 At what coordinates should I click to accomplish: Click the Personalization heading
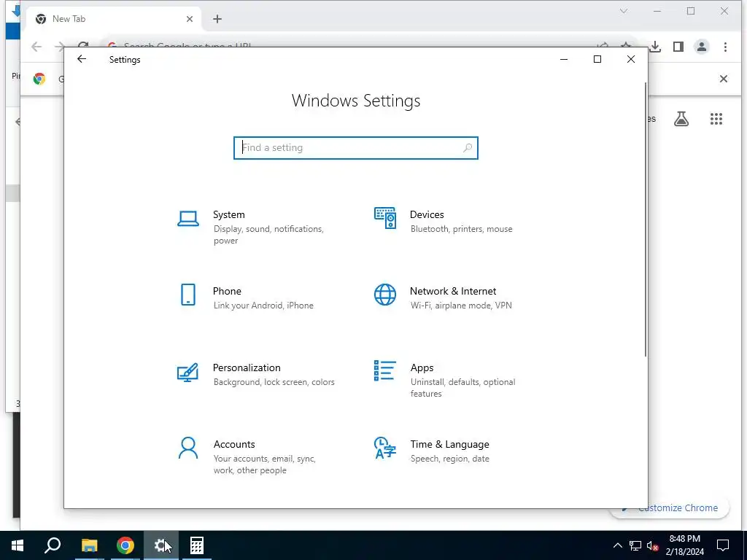tap(247, 367)
